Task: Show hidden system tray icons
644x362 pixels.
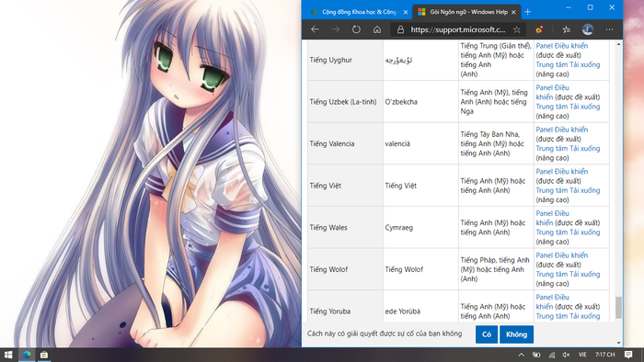Action: [x=521, y=355]
